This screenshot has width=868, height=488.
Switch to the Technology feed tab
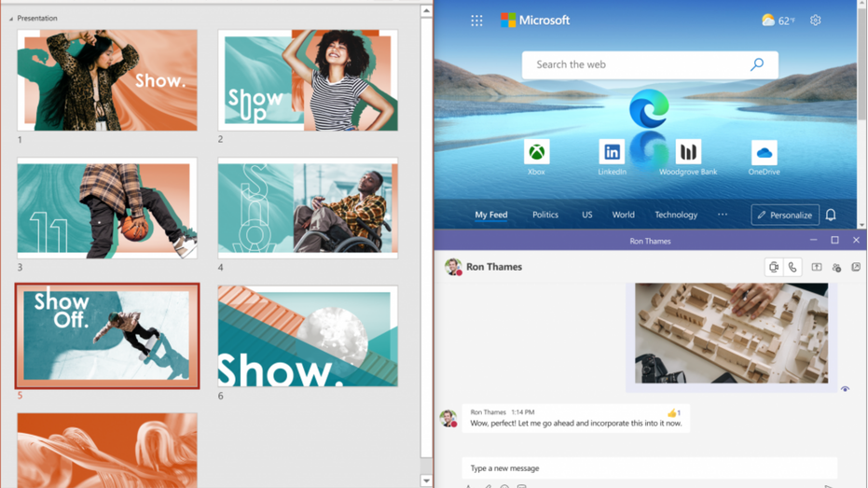tap(676, 215)
